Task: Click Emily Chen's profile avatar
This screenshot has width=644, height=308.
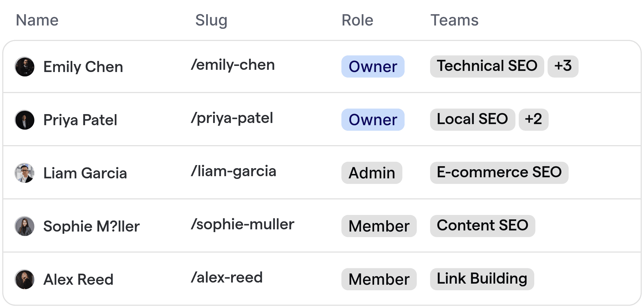Action: (24, 66)
